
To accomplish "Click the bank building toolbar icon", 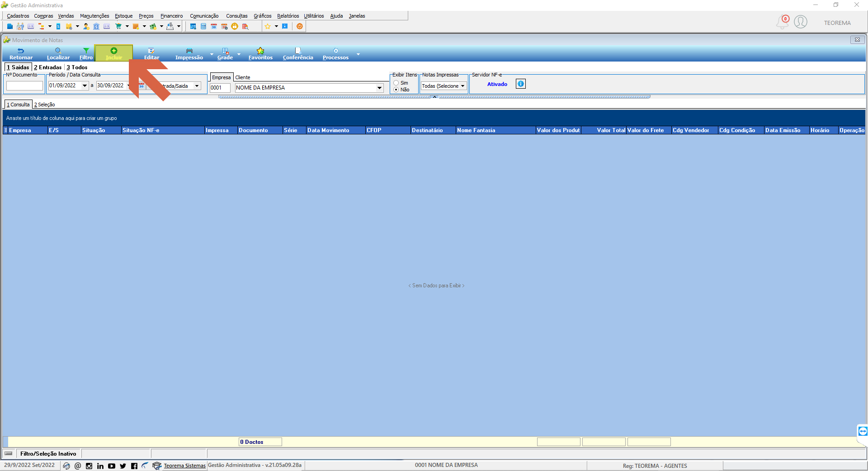I will 96,26.
